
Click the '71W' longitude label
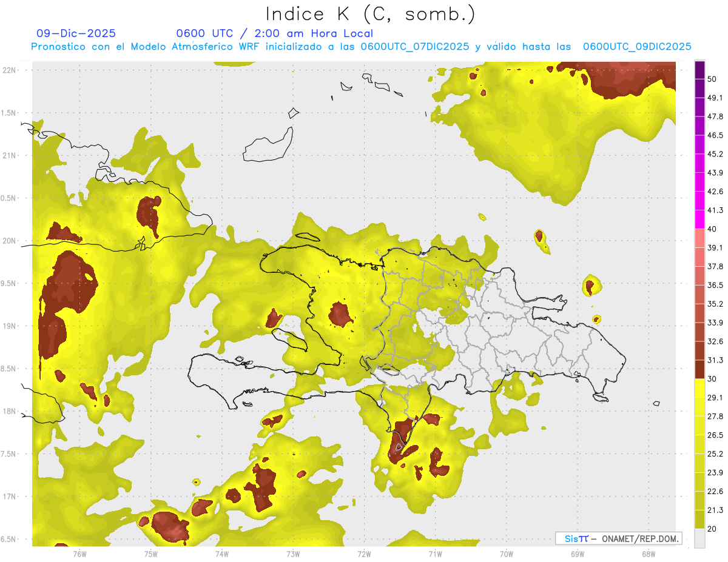coord(435,554)
